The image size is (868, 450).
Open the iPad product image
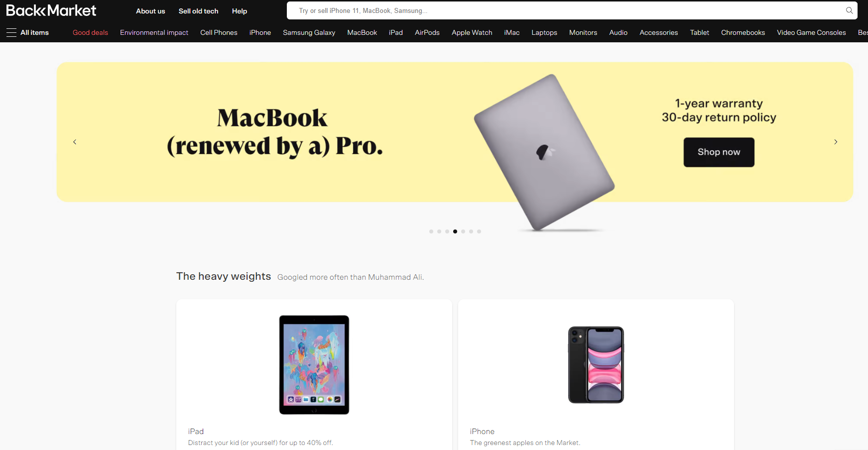[314, 365]
